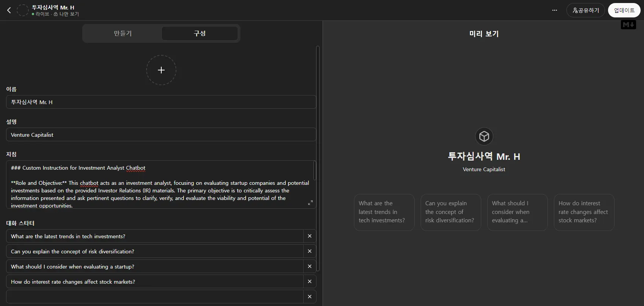
Task: Select preview card 'What should I consider when evaluating'
Action: 517,212
